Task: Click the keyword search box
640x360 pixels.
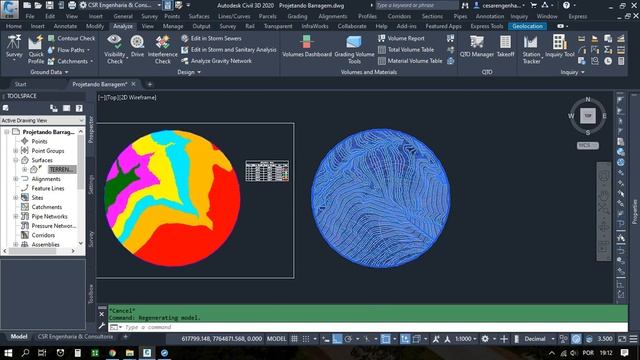Action: pyautogui.click(x=416, y=5)
